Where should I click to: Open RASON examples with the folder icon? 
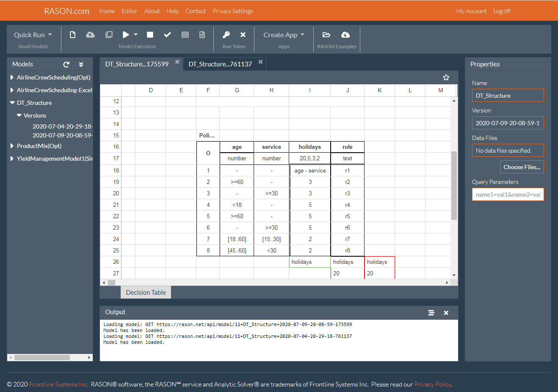326,35
